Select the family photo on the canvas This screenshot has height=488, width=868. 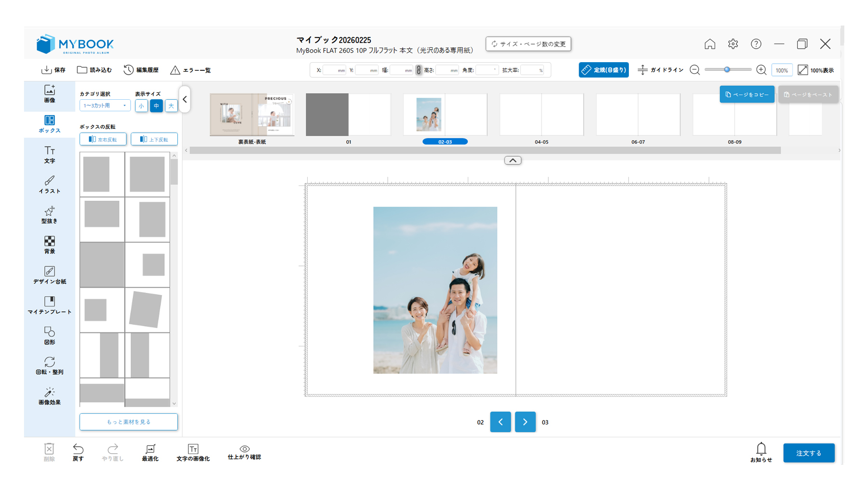435,290
